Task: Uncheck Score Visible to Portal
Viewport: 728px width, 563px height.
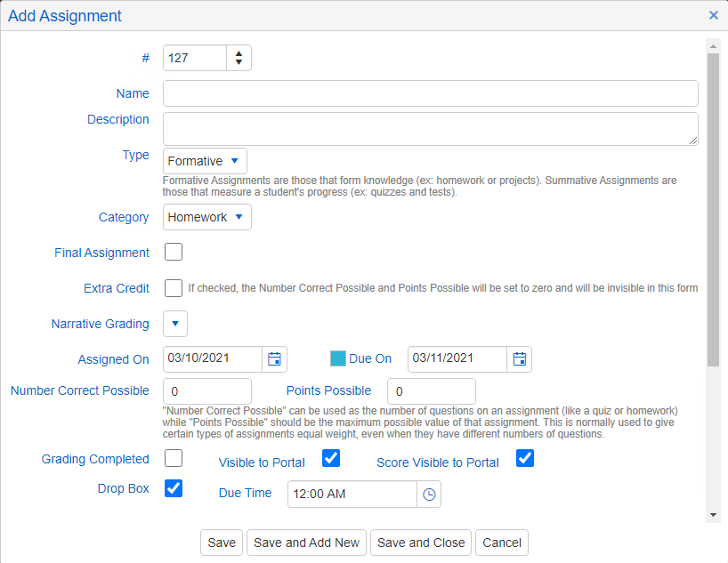Action: [524, 458]
